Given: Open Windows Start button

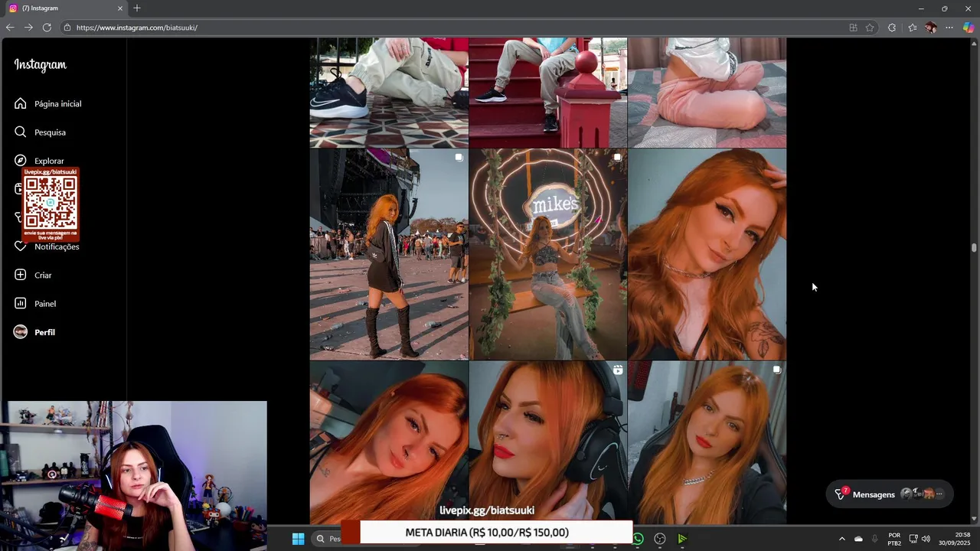Looking at the screenshot, I should tap(299, 539).
